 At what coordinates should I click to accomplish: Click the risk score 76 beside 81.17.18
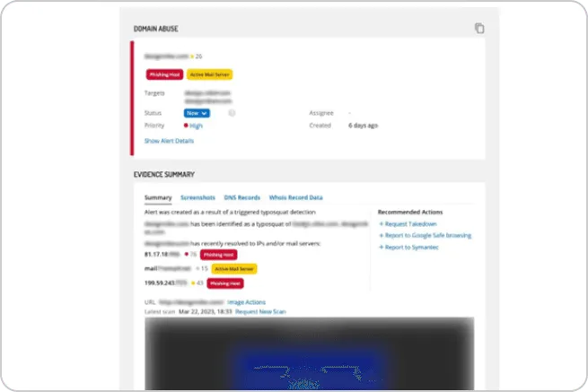click(194, 255)
